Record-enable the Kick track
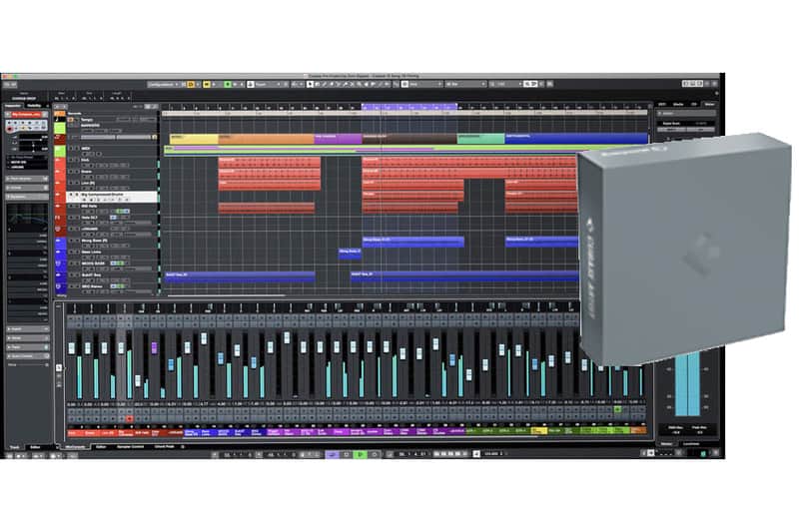799x532 pixels. click(86, 165)
